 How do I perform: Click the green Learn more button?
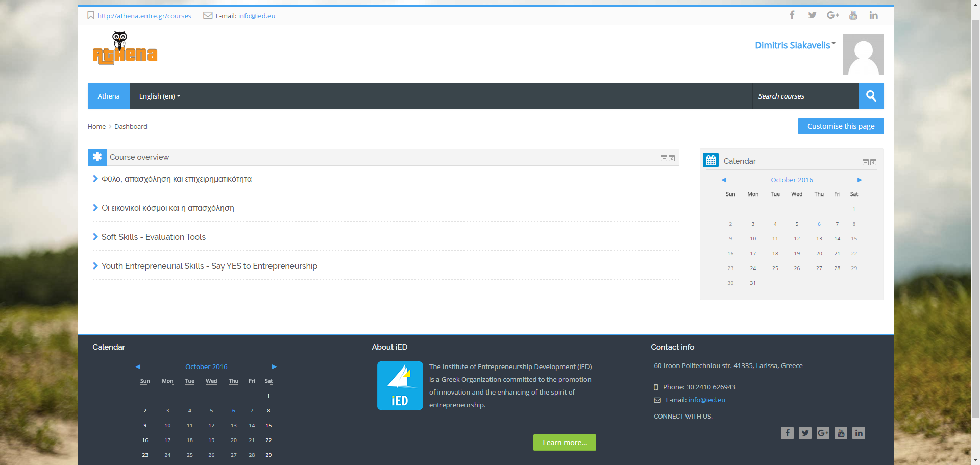565,443
